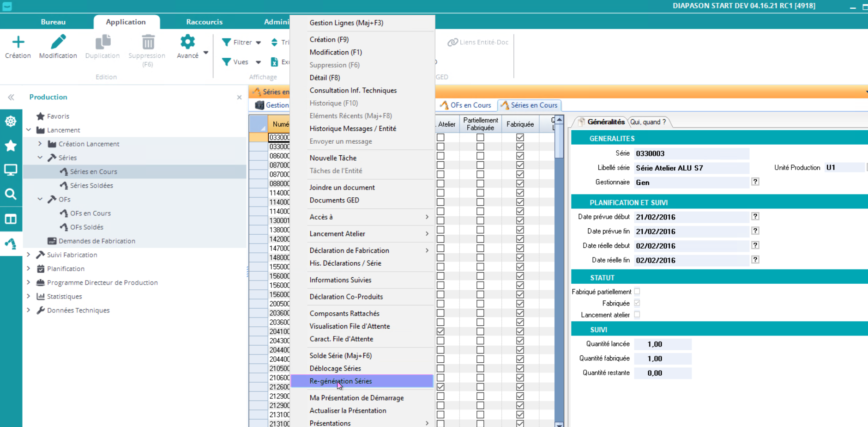Image resolution: width=868 pixels, height=427 pixels.
Task: Select Re-génération Séries menu entry
Action: click(341, 381)
